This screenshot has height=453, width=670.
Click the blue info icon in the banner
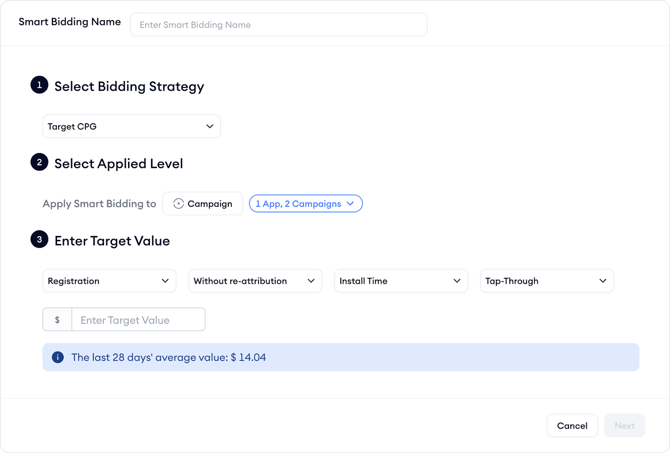[58, 357]
